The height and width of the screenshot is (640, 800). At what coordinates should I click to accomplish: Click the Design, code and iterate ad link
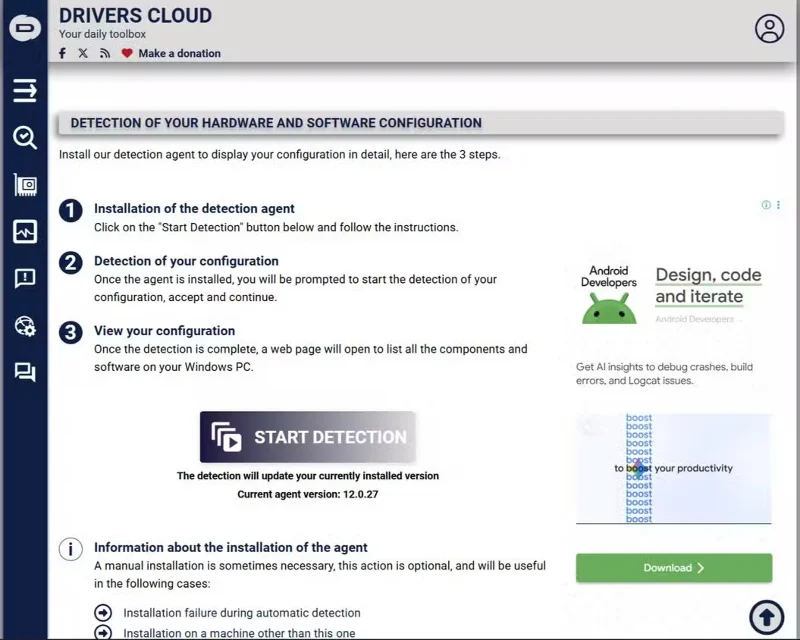(708, 286)
